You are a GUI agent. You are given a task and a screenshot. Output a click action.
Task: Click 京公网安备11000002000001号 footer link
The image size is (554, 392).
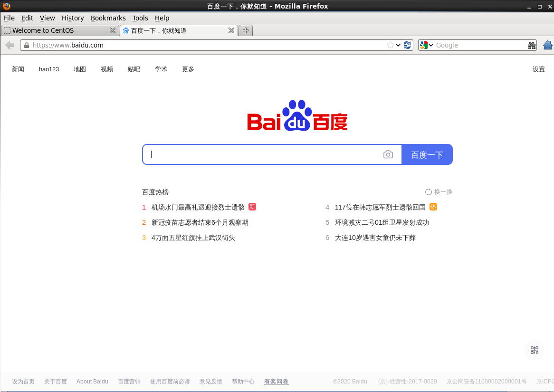[487, 382]
